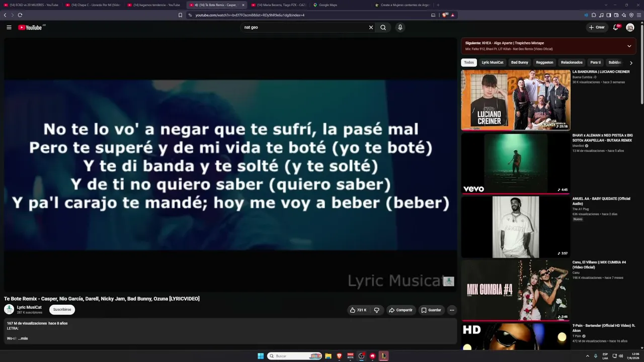Viewport: 644px width, 362px height.
Task: Save the video with Guardar
Action: pyautogui.click(x=431, y=310)
